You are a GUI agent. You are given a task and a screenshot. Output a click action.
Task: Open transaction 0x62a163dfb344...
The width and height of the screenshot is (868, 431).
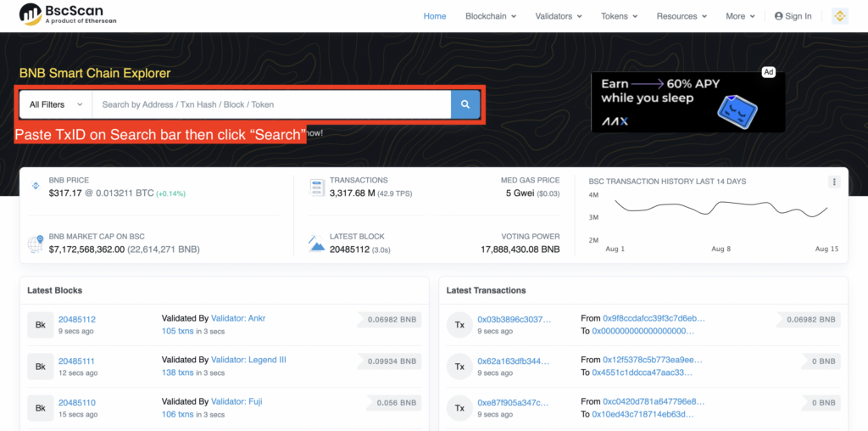pos(513,361)
